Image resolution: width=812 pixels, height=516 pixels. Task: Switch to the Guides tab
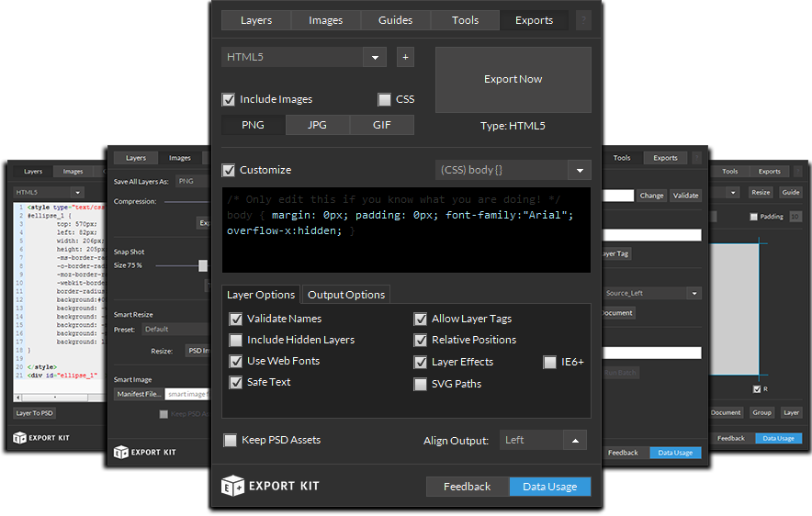point(395,20)
